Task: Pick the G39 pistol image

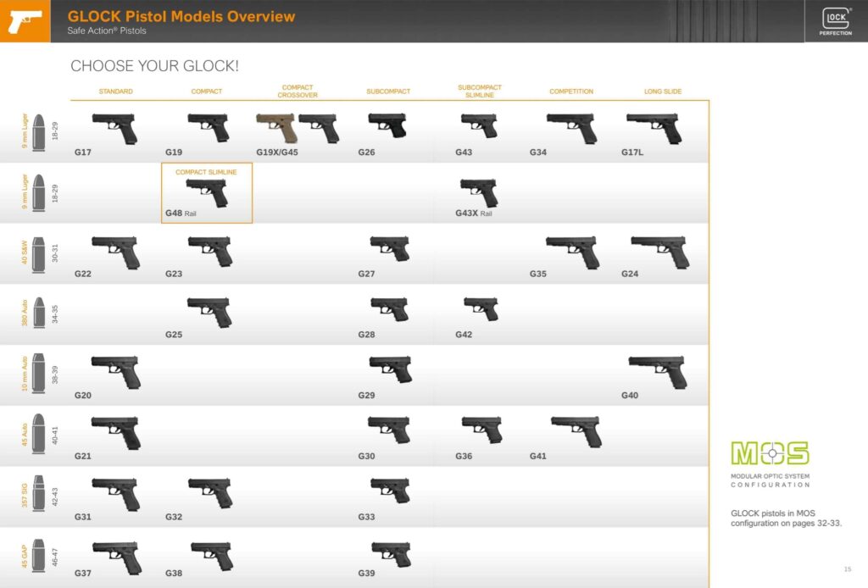Action: (392, 555)
